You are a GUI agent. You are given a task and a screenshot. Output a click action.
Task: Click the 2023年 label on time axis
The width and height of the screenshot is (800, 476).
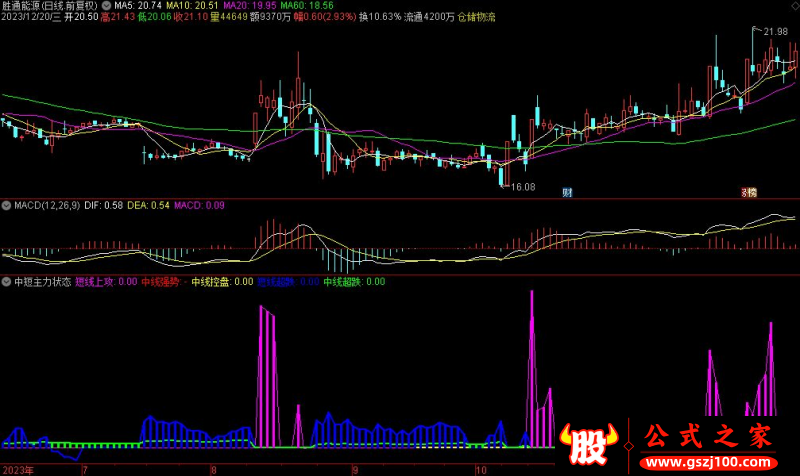18,470
